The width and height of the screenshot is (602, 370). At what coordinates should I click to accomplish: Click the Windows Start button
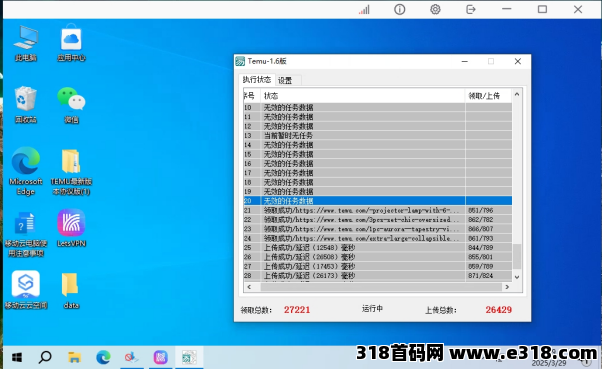[x=17, y=358]
